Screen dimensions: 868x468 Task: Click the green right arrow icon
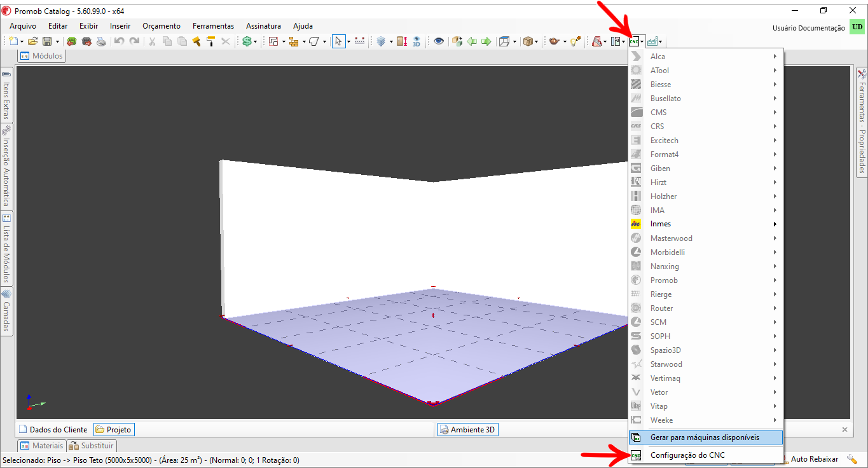(x=486, y=41)
